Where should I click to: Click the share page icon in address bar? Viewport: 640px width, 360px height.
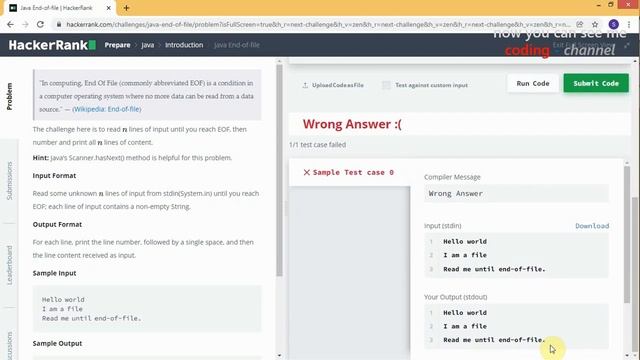tap(580, 24)
